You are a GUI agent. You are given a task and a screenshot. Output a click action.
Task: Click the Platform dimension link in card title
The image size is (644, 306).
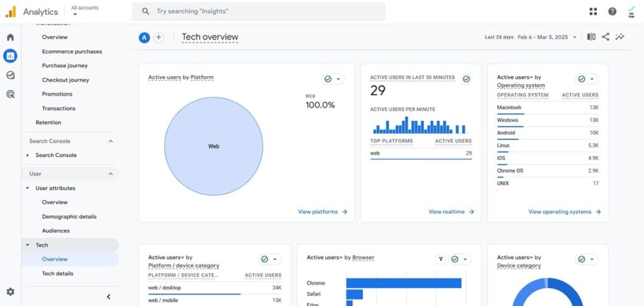(202, 77)
